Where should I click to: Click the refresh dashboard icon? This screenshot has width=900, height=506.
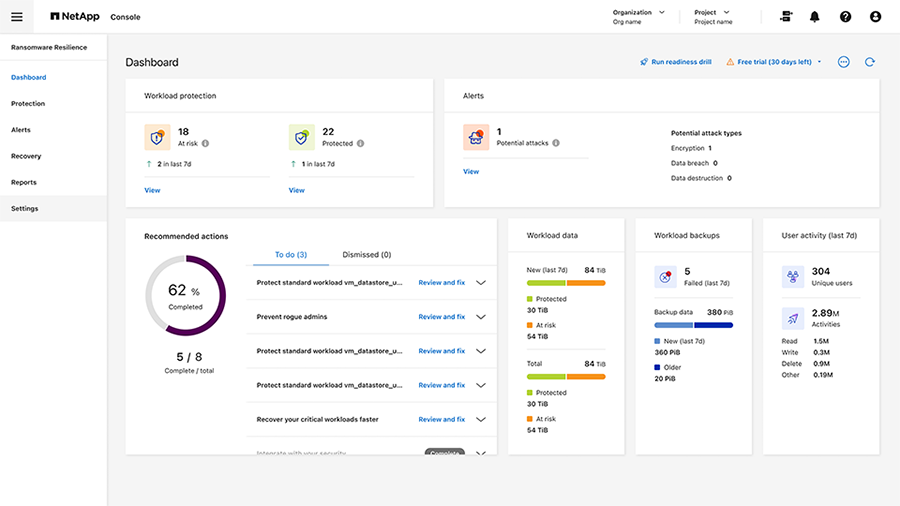870,62
